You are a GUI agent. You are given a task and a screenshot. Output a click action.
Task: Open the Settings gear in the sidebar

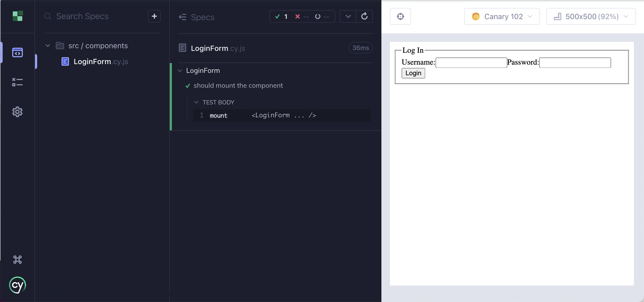point(18,112)
